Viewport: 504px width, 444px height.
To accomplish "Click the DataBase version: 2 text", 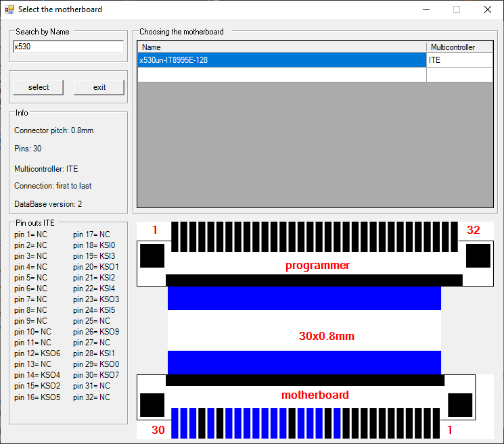I will [48, 203].
